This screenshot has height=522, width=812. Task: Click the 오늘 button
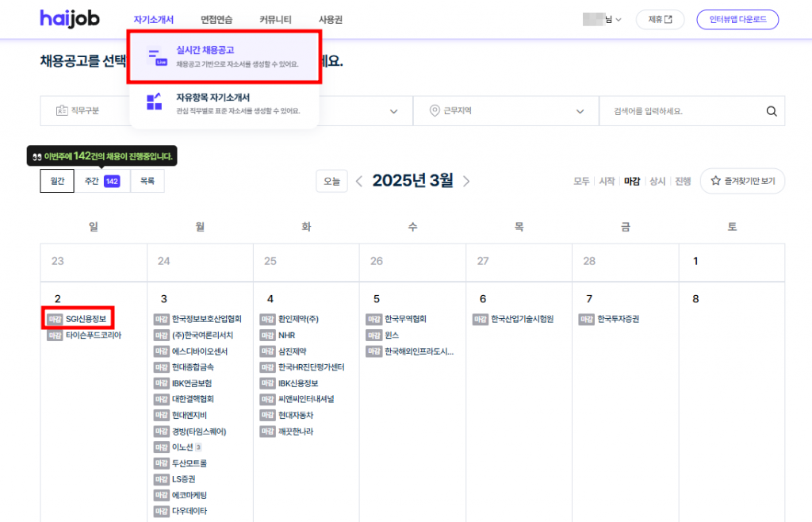(331, 181)
